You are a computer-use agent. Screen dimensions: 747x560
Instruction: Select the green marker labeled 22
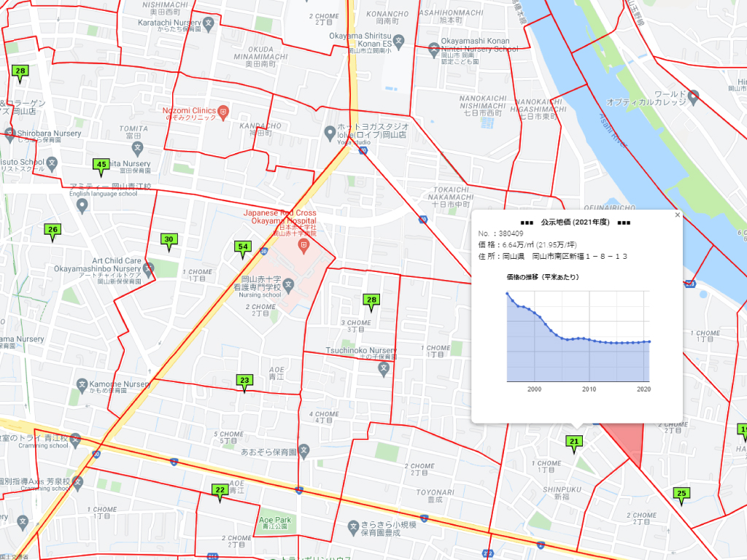(x=220, y=490)
